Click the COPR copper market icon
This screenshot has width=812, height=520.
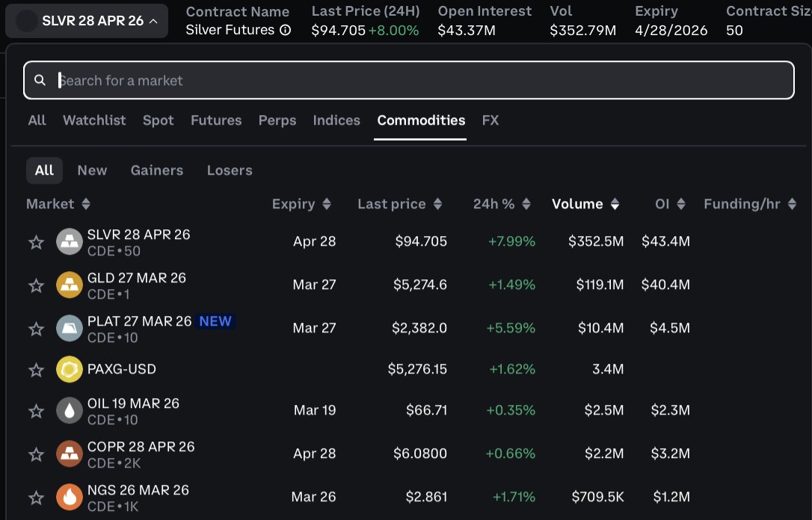(x=70, y=453)
